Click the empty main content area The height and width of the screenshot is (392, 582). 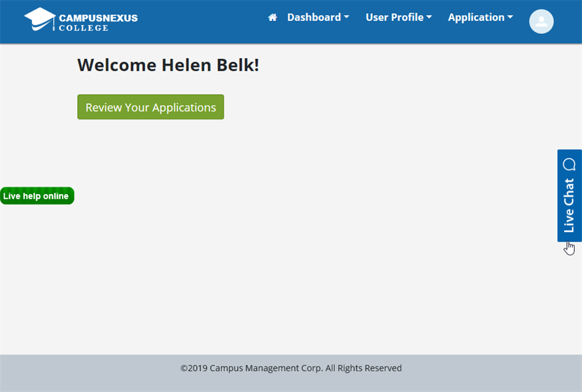click(x=294, y=261)
